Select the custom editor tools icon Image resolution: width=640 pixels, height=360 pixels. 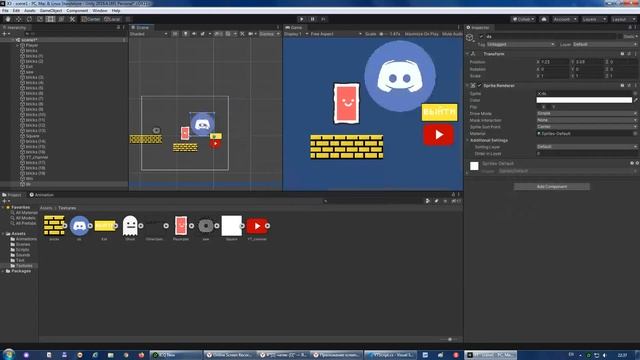72,19
